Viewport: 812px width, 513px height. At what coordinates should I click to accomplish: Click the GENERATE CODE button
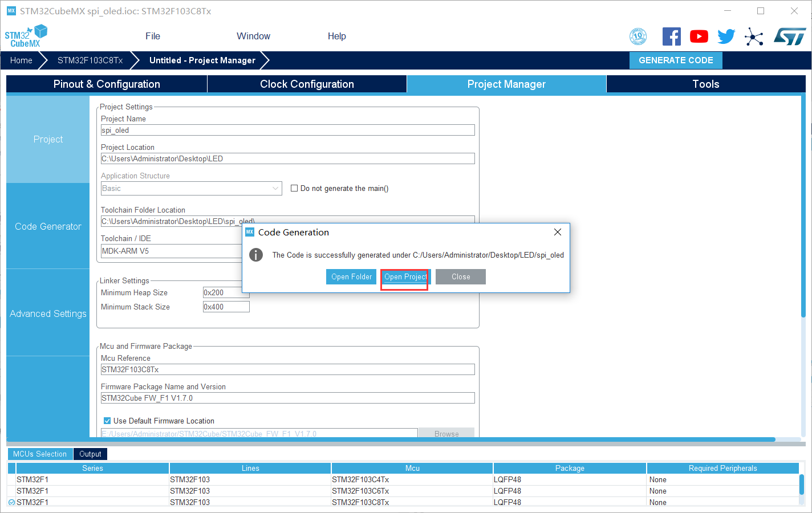point(676,60)
